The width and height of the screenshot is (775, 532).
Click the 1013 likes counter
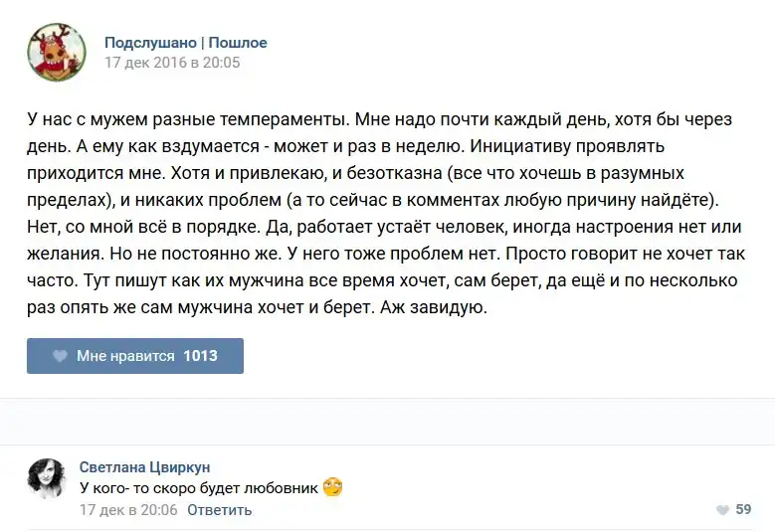tap(200, 356)
